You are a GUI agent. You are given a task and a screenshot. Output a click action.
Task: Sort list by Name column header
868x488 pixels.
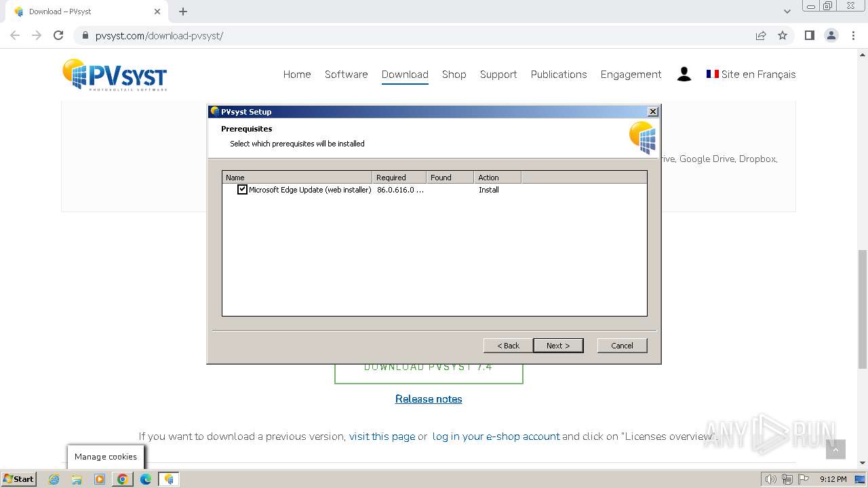tap(297, 178)
